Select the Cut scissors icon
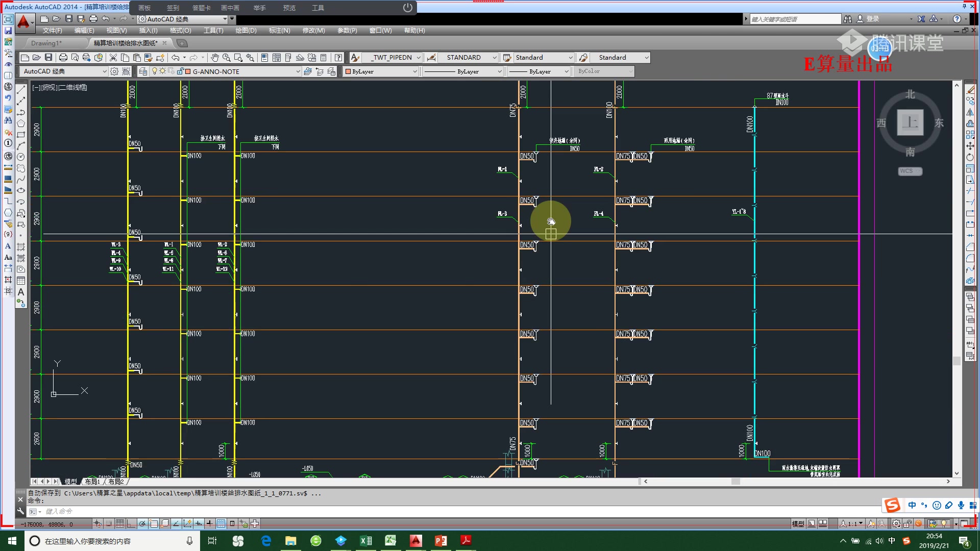The width and height of the screenshot is (980, 551). pos(113,58)
